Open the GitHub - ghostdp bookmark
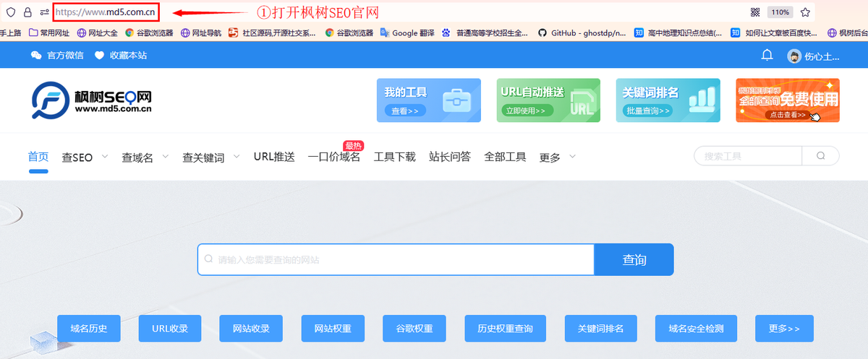 (582, 33)
